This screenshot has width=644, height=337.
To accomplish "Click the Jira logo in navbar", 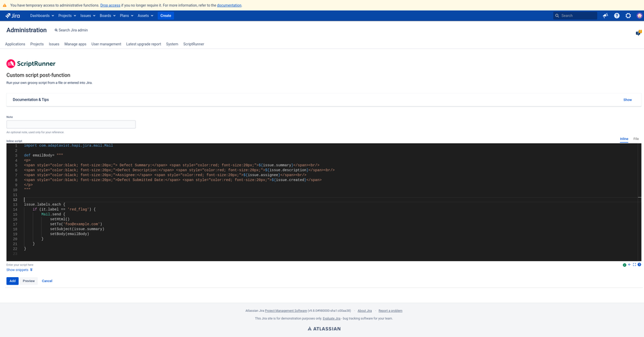I will point(13,15).
